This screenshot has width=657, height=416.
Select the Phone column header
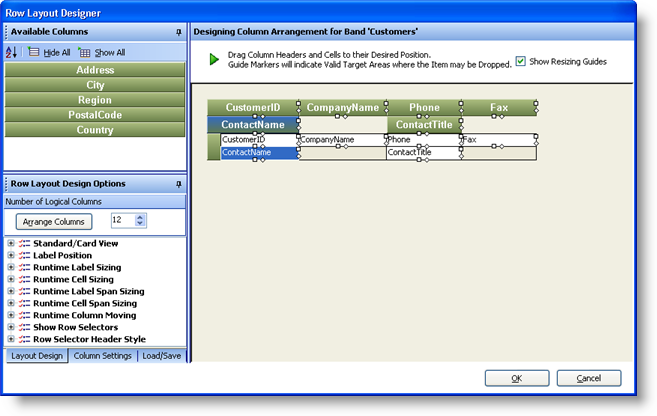click(424, 108)
